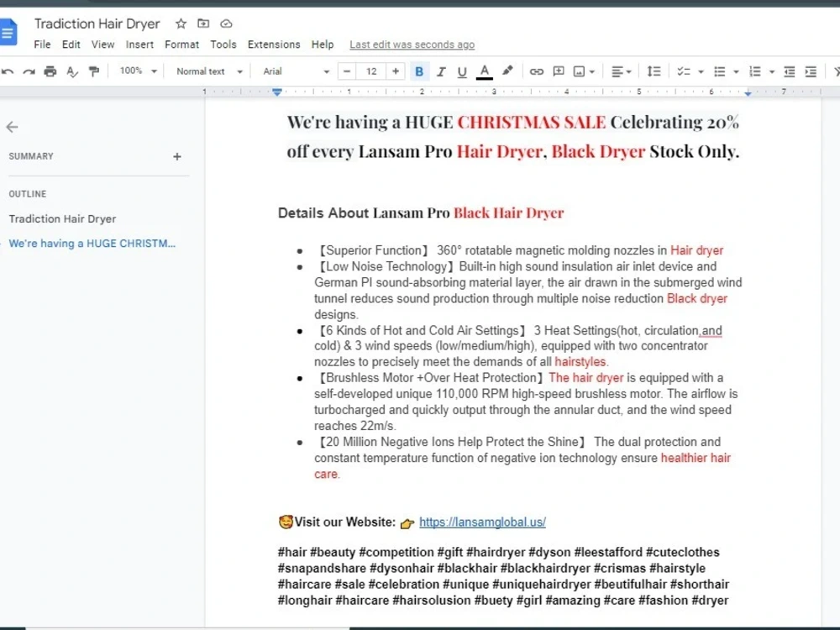Click the red 'healthier hair' text
The height and width of the screenshot is (630, 840).
pyautogui.click(x=696, y=458)
